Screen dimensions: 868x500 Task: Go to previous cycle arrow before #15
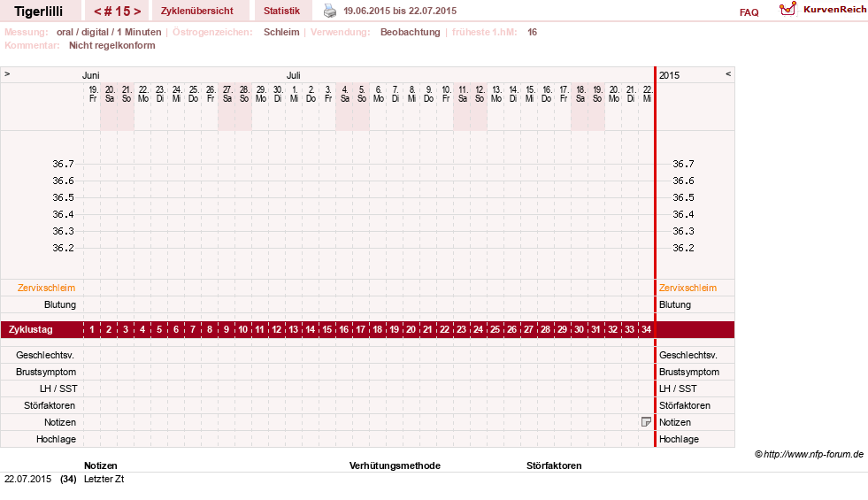pos(97,12)
